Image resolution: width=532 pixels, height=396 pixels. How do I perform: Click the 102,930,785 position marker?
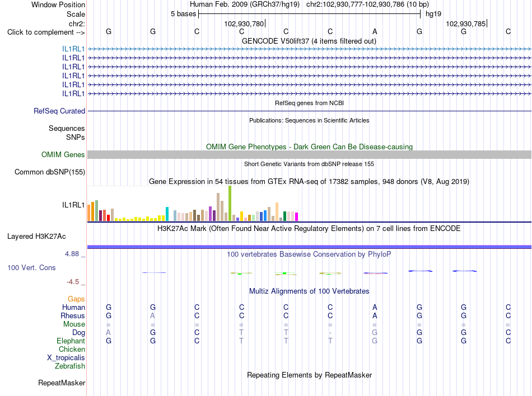coord(465,23)
